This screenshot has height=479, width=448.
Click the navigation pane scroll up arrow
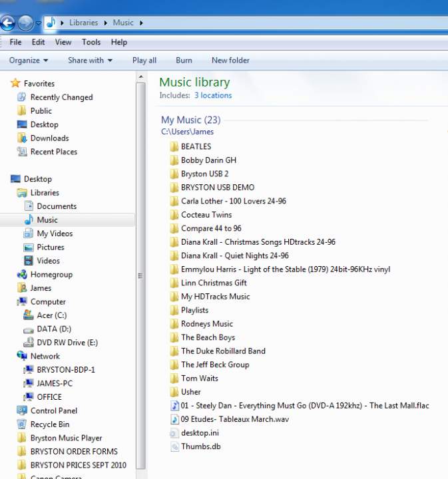(141, 77)
